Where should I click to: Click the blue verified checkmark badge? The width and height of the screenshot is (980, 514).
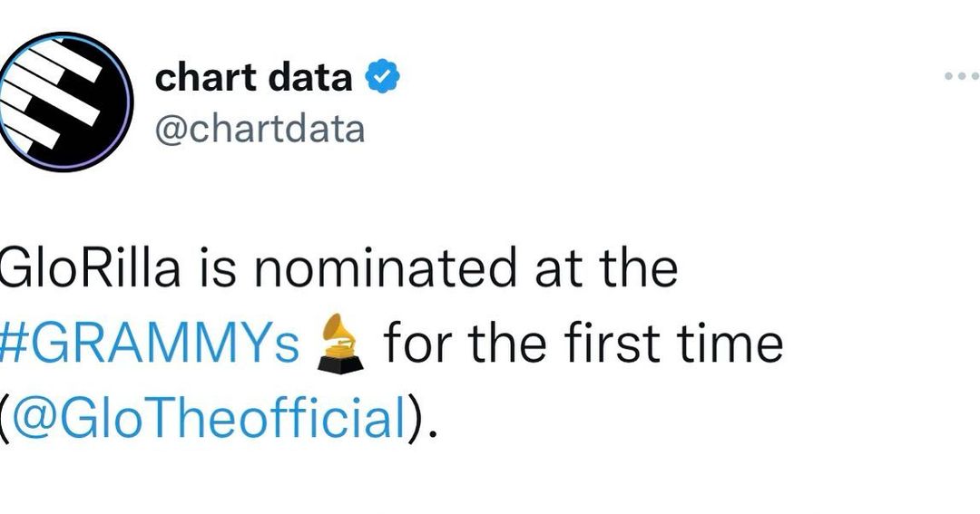pyautogui.click(x=382, y=79)
